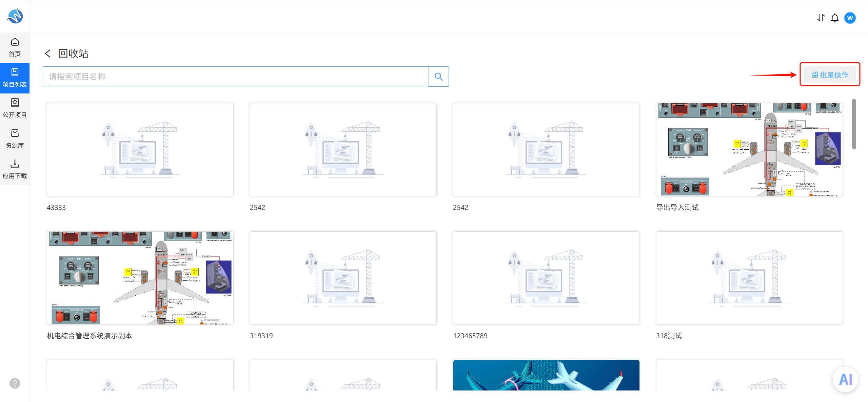Screen dimensions: 868x402
Task: Click the 318测试 project name
Action: [669, 336]
